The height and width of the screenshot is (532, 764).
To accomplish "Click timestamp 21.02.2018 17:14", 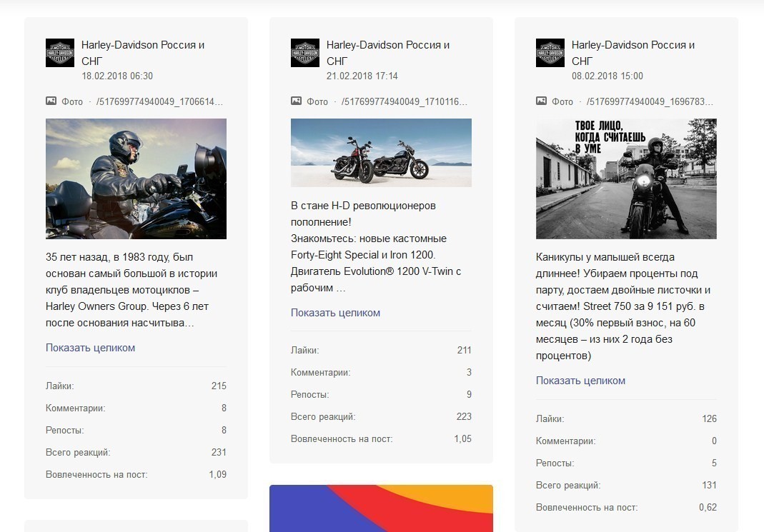I will [362, 76].
